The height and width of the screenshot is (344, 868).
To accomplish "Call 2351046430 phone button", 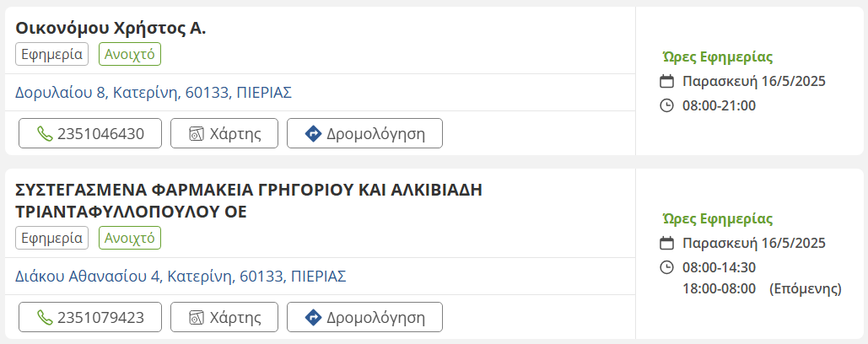I will click(90, 133).
